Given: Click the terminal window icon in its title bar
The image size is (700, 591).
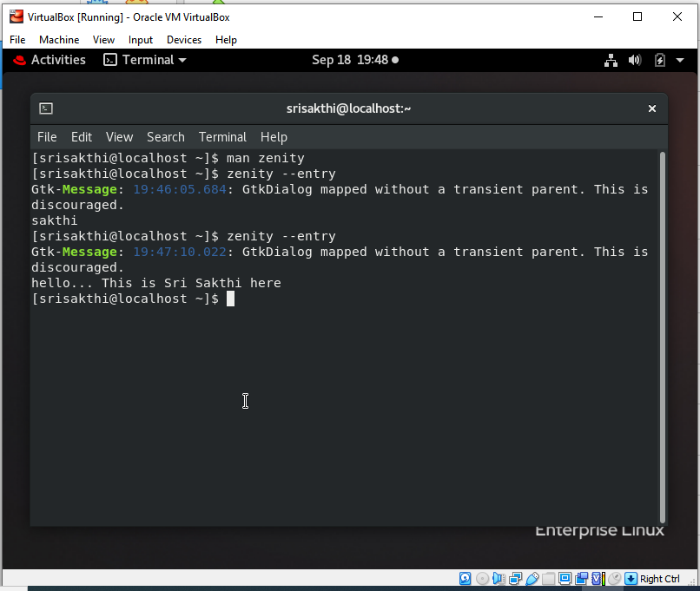Looking at the screenshot, I should tap(44, 108).
